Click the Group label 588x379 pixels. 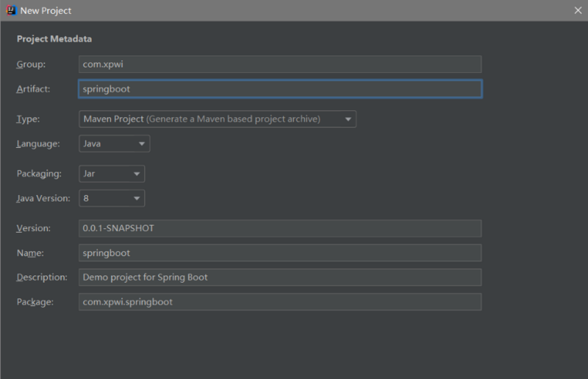(x=31, y=65)
